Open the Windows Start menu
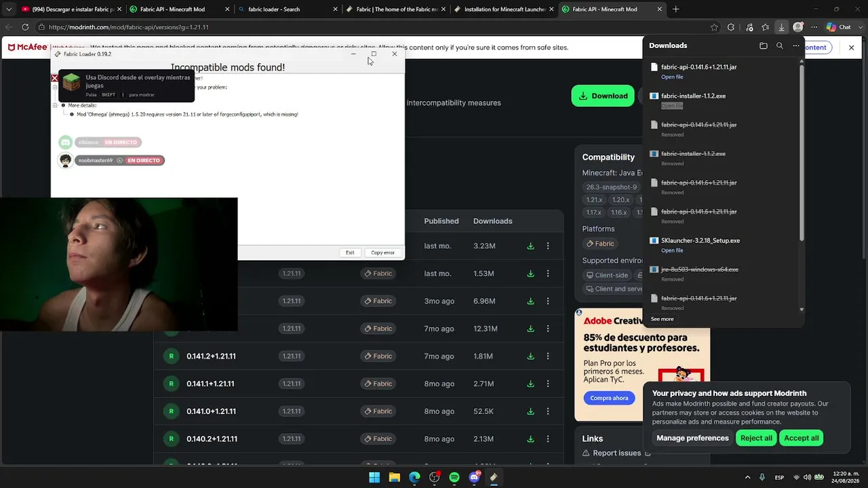Viewport: 868px width, 488px height. click(x=374, y=477)
